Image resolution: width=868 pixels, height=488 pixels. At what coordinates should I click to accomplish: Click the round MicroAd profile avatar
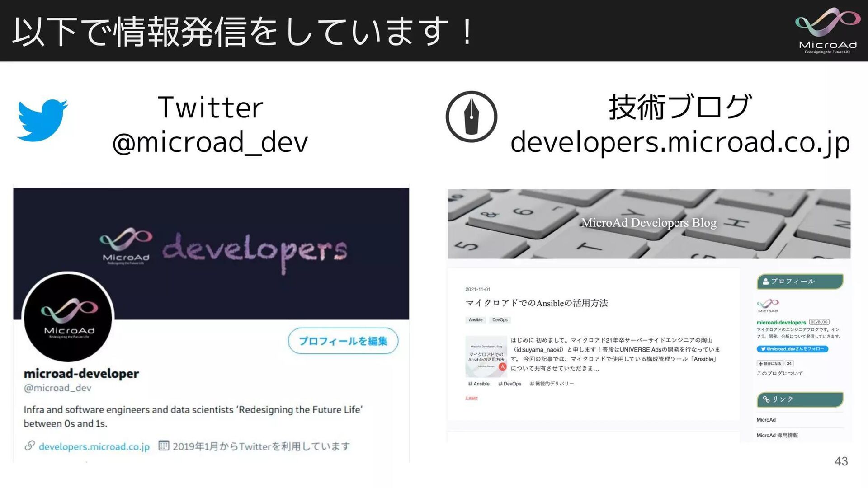pos(68,317)
